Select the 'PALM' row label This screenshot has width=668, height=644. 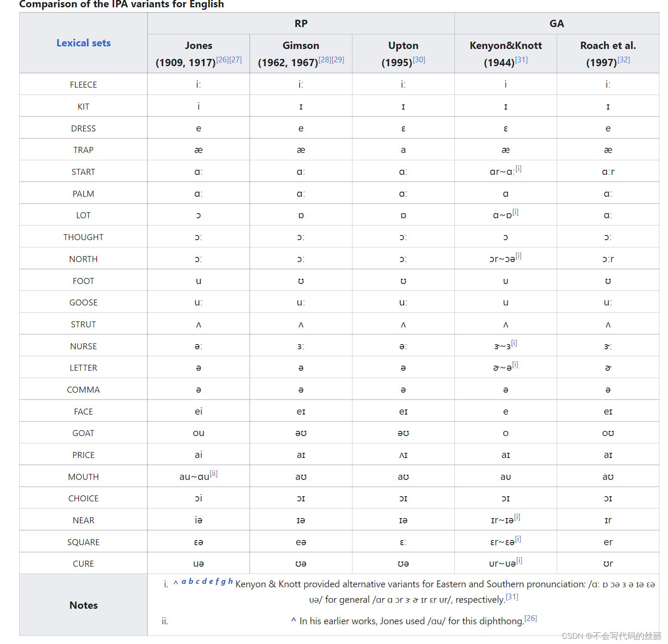click(x=83, y=194)
